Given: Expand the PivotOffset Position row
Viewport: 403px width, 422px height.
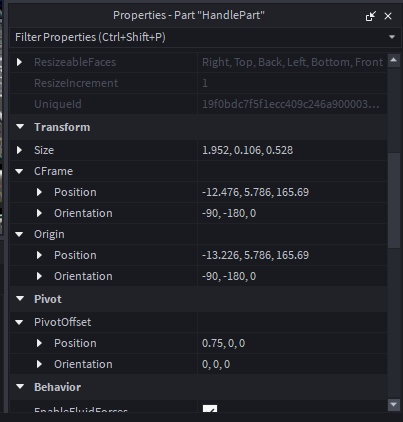Looking at the screenshot, I should point(39,343).
